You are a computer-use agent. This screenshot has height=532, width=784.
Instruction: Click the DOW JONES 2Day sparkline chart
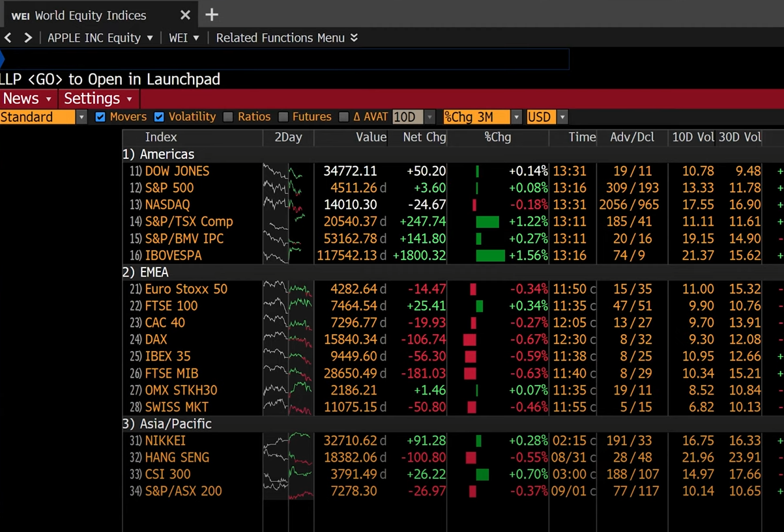287,171
